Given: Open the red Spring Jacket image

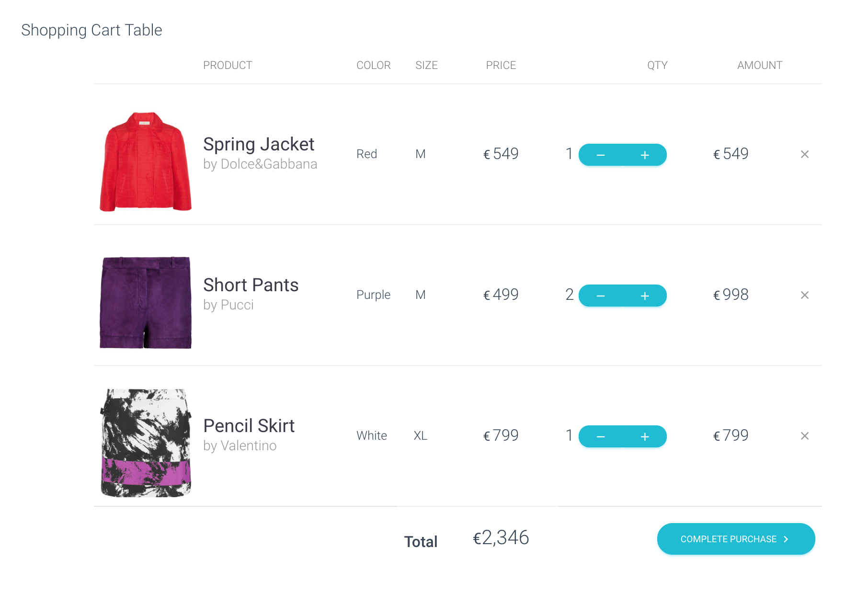Looking at the screenshot, I should click(x=145, y=162).
